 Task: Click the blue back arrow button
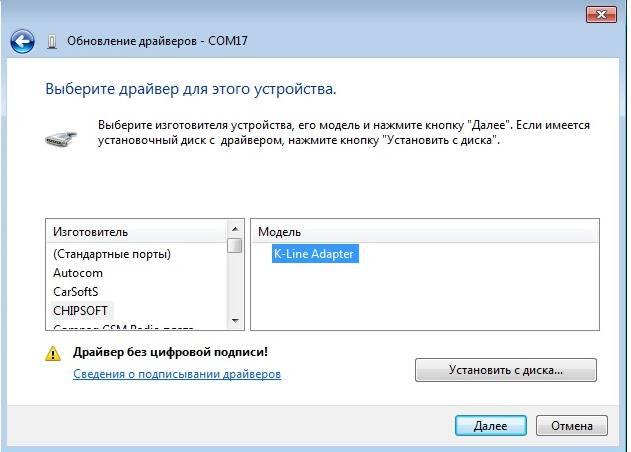pyautogui.click(x=22, y=41)
